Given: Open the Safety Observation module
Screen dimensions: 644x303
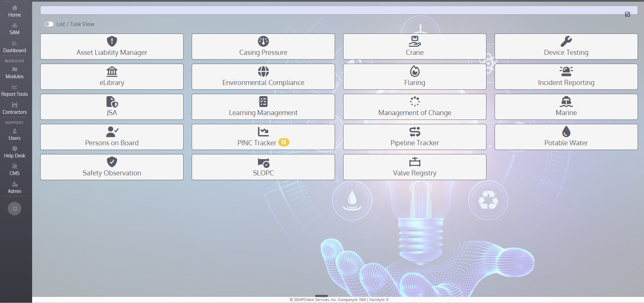Looking at the screenshot, I should (x=112, y=167).
